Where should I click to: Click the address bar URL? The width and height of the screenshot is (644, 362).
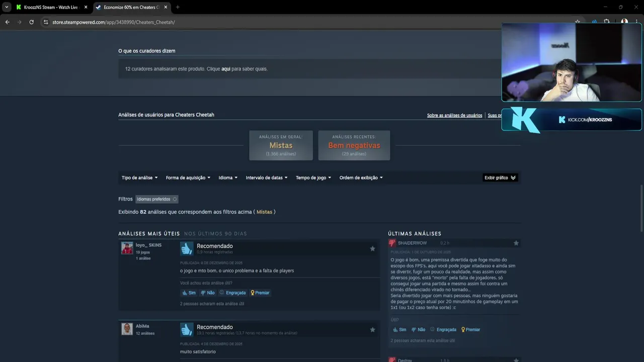point(114,22)
